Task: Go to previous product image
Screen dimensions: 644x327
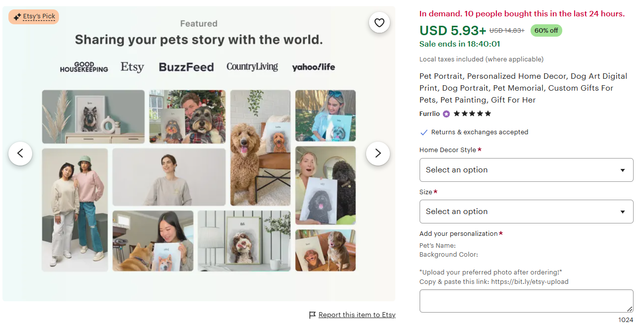Action: pos(20,154)
